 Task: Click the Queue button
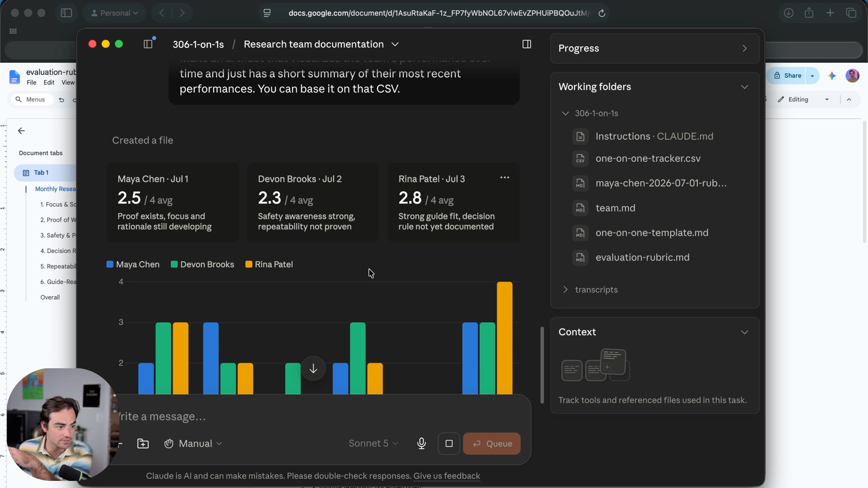492,444
